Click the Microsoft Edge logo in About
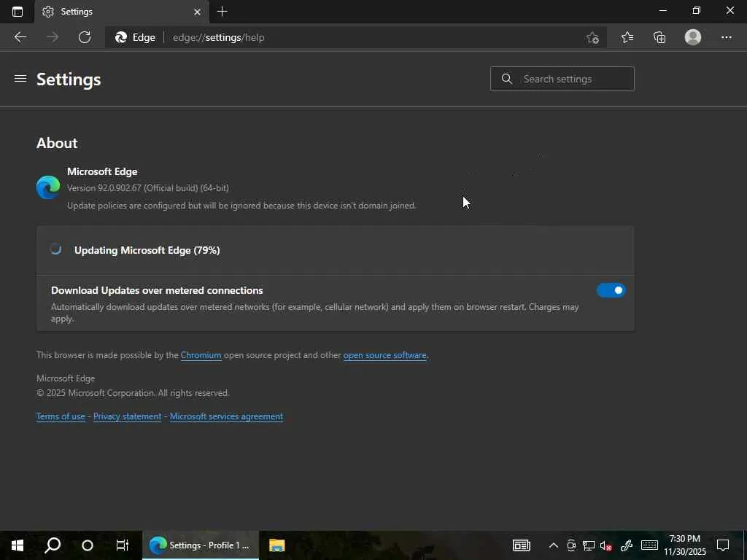747x560 pixels. pos(48,187)
